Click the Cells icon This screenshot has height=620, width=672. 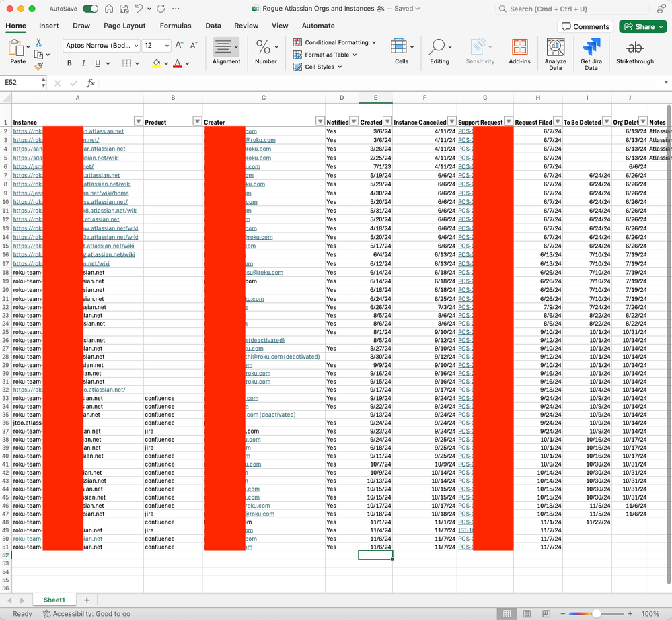(x=399, y=46)
